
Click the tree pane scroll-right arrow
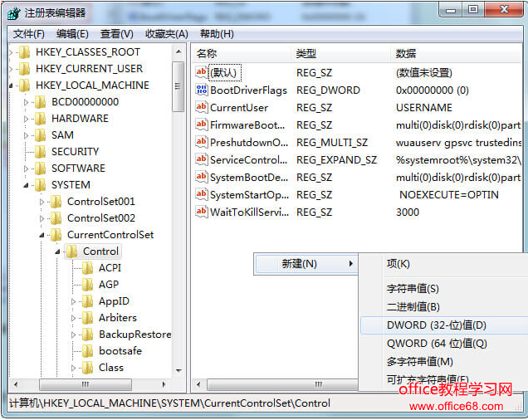point(164,384)
